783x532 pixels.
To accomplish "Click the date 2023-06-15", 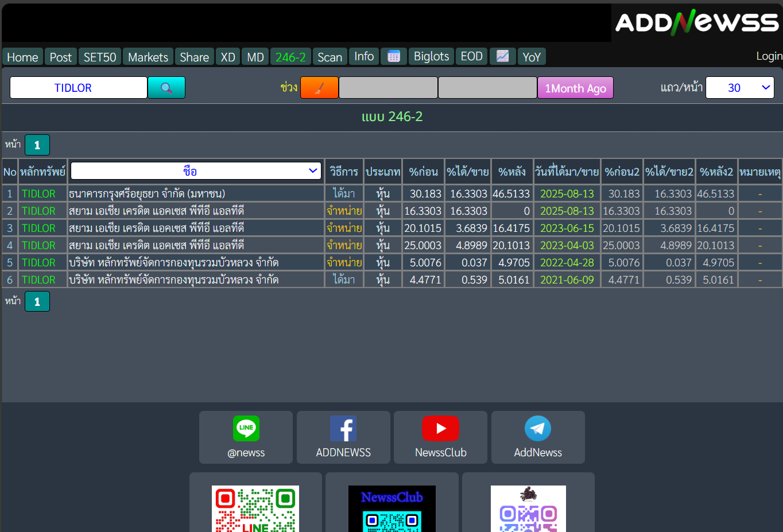I will click(x=567, y=228).
